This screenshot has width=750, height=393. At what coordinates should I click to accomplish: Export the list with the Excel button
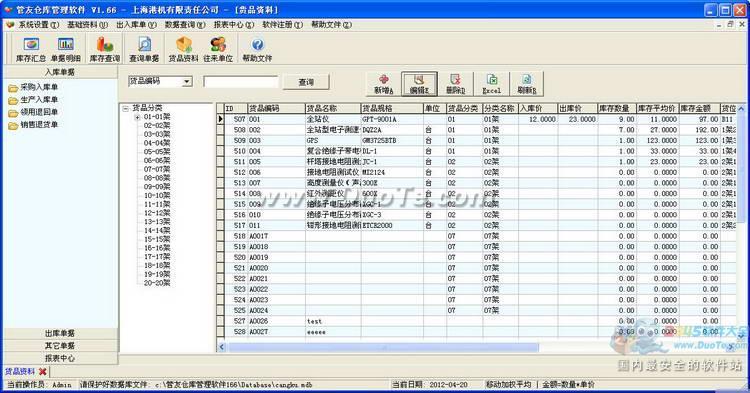coord(491,84)
